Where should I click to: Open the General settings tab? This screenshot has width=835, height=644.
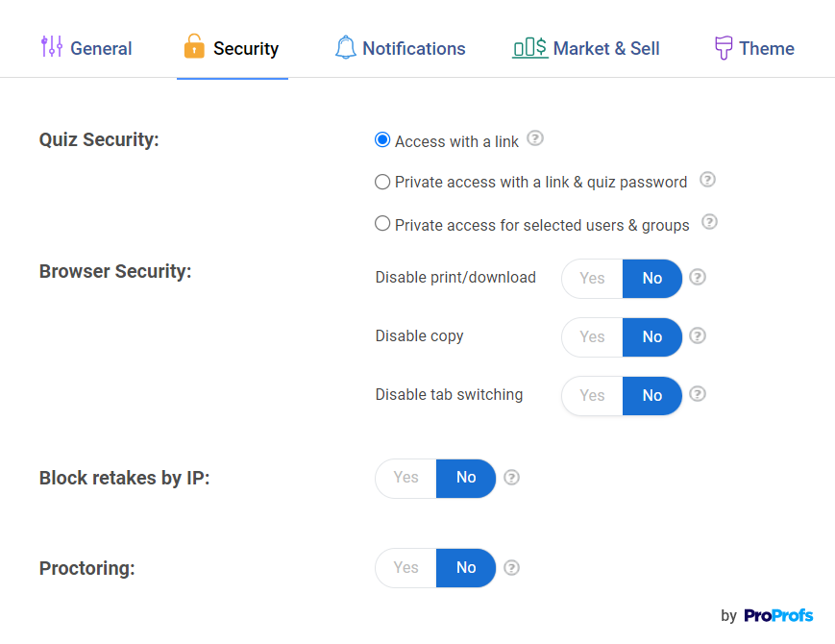point(86,48)
